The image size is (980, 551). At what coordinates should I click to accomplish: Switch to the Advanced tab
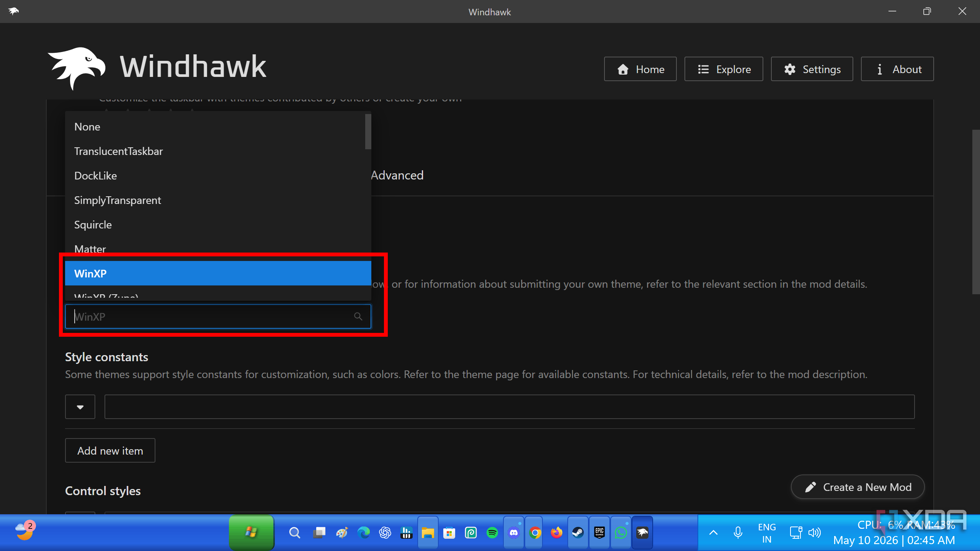pyautogui.click(x=397, y=175)
